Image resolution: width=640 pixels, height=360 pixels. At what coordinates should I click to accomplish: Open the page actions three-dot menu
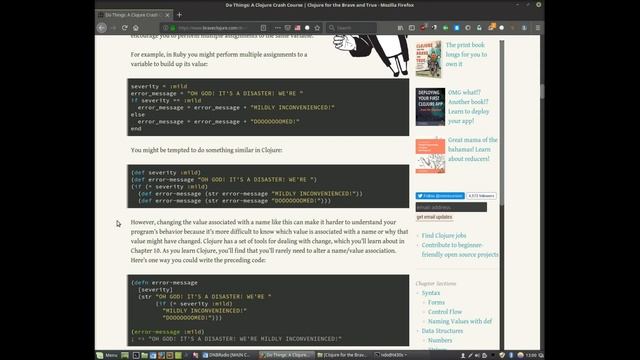[x=278, y=28]
